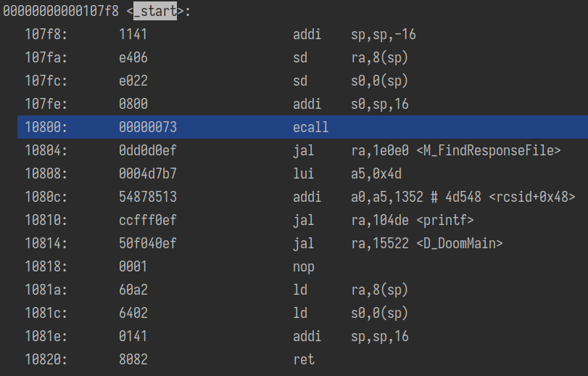
Task: Click the nop instruction
Action: 303,267
